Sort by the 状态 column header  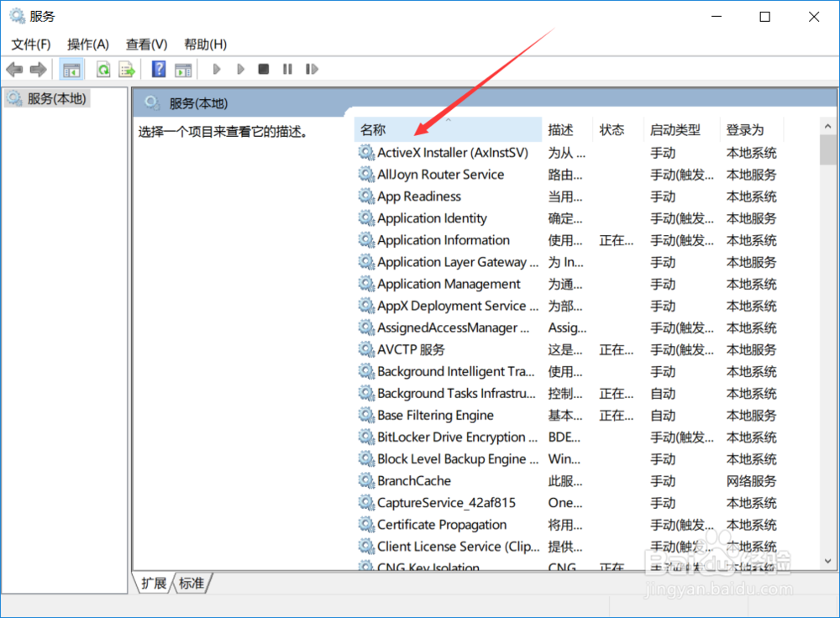point(617,129)
